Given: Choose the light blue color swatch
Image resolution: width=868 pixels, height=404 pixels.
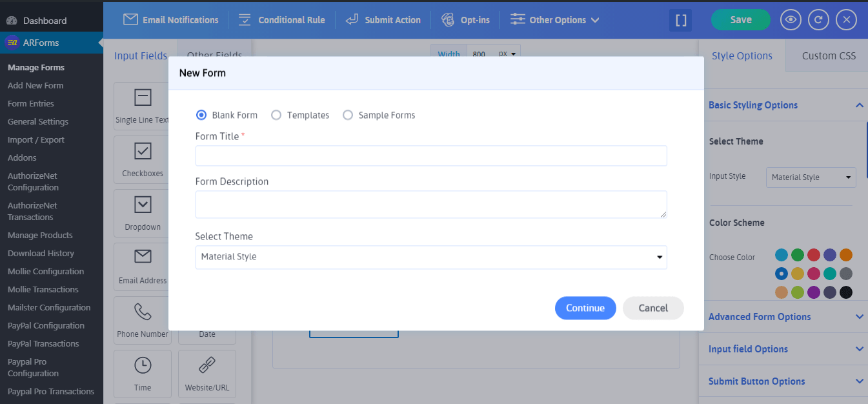Looking at the screenshot, I should pos(782,255).
